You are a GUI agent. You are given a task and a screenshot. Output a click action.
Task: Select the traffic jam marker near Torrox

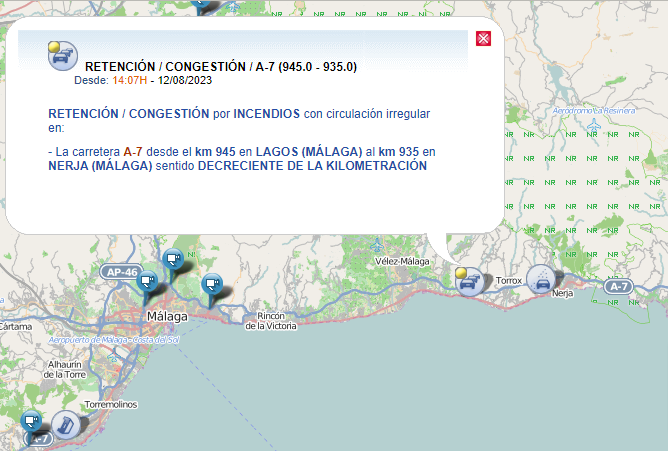468,281
